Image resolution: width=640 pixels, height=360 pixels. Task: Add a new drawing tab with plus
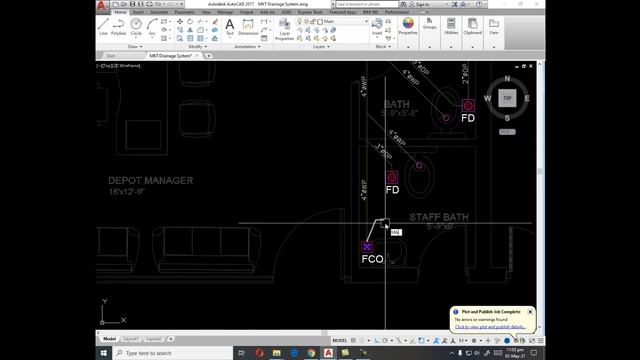[x=209, y=56]
